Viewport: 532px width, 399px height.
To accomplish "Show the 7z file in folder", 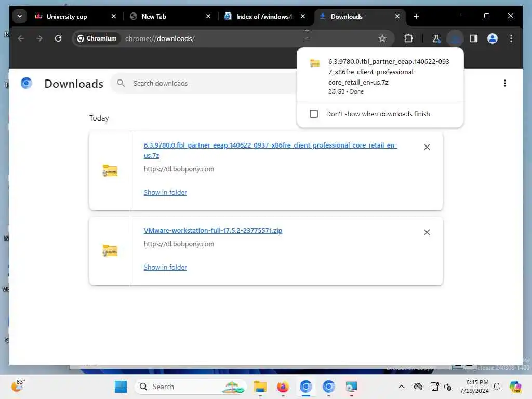I will (x=165, y=192).
